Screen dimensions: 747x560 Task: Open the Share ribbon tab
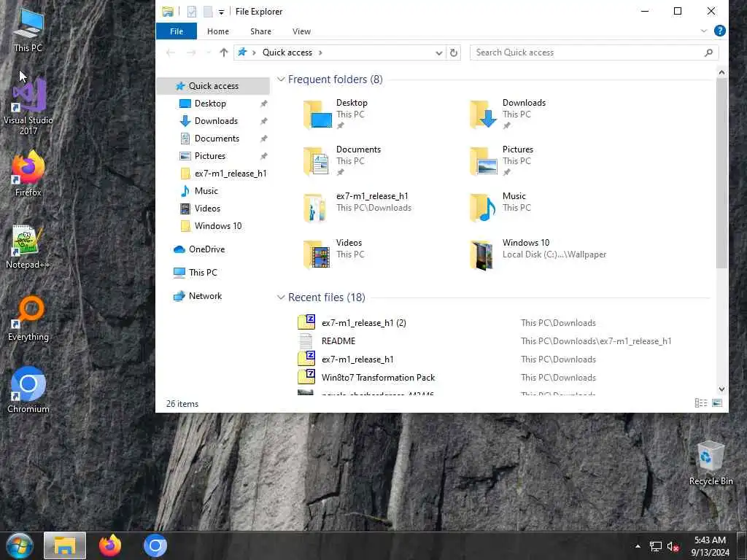(260, 31)
